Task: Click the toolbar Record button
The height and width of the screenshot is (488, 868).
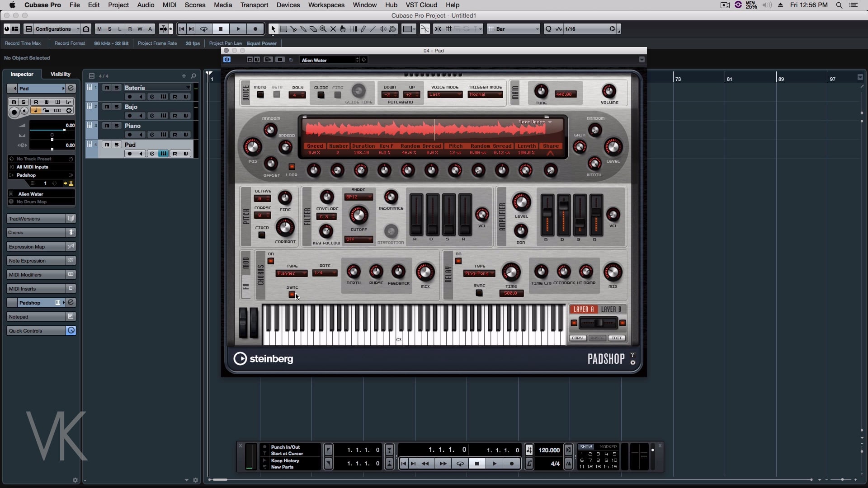Action: (255, 29)
